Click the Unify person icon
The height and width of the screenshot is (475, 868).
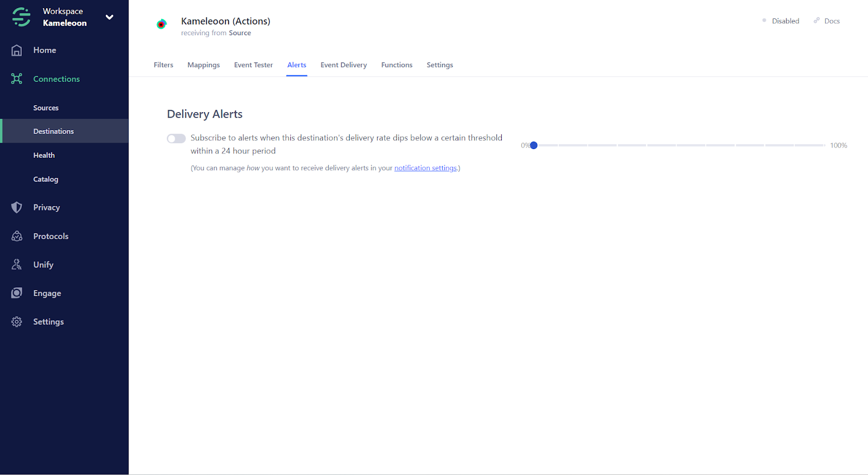click(x=17, y=265)
